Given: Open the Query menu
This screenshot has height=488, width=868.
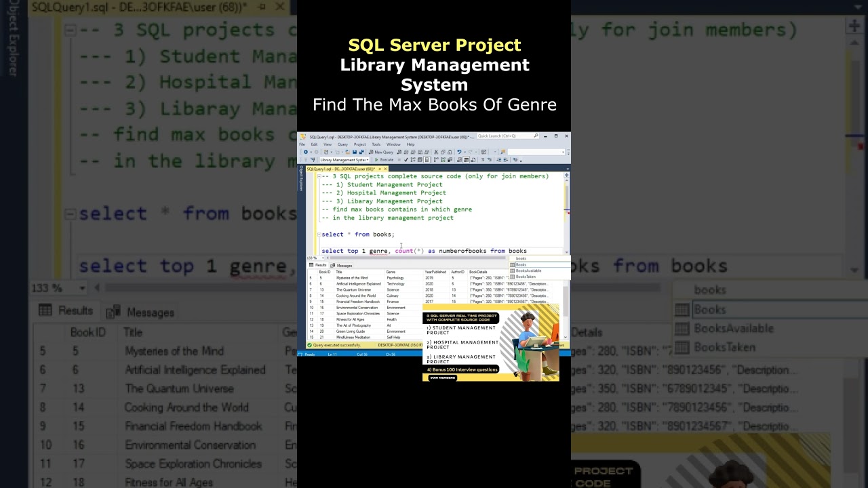Looking at the screenshot, I should coord(342,144).
